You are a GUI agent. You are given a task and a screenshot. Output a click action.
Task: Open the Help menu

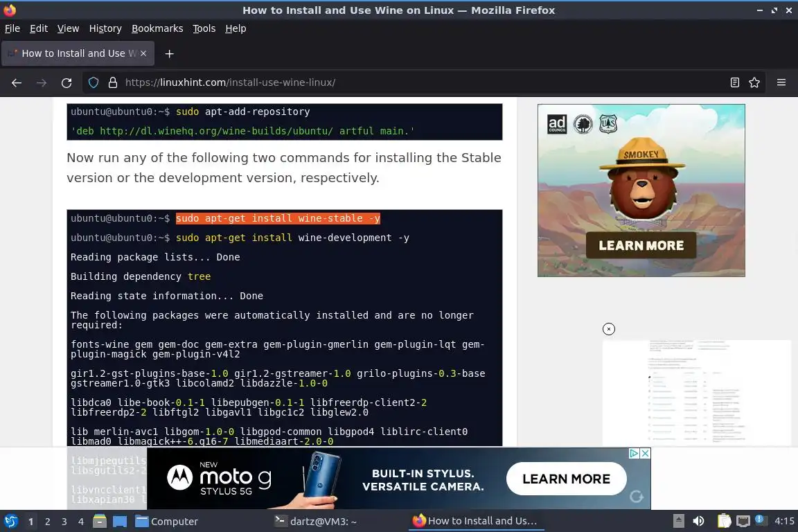pyautogui.click(x=236, y=28)
